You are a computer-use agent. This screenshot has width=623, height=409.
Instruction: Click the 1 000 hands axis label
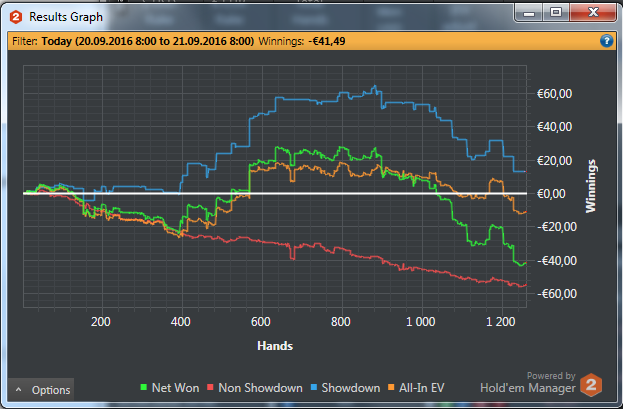(420, 322)
